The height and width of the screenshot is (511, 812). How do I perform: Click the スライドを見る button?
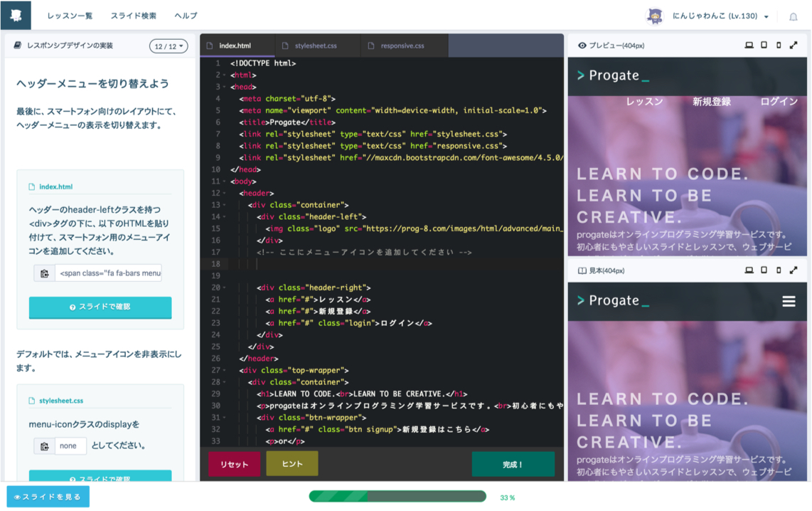[x=48, y=497]
